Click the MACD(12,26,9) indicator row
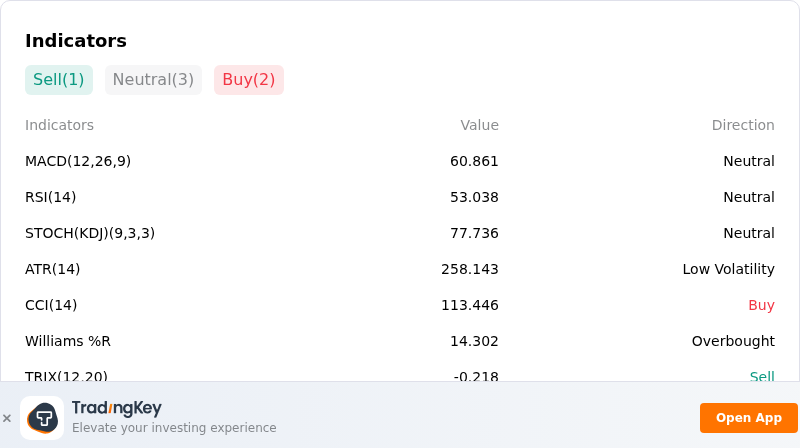 [399, 161]
